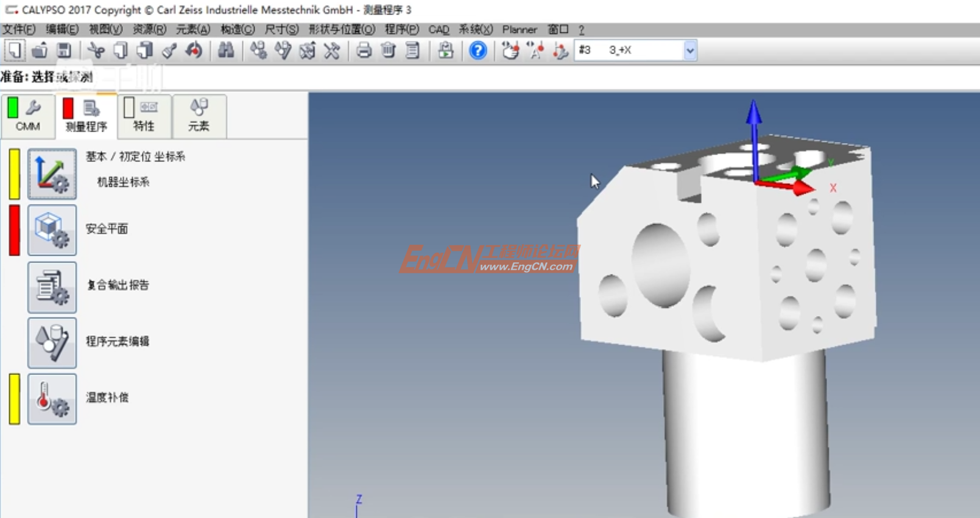Click the Cut scissors toolbar icon
980x518 pixels.
[96, 51]
